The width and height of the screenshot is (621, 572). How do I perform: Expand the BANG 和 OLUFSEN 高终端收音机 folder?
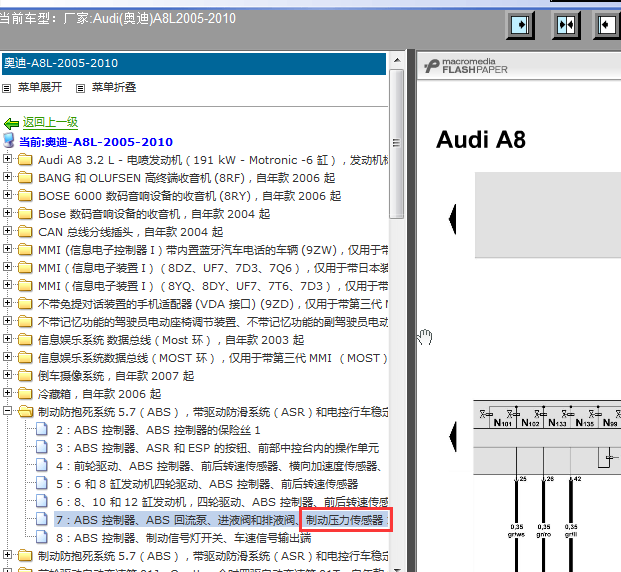point(7,177)
